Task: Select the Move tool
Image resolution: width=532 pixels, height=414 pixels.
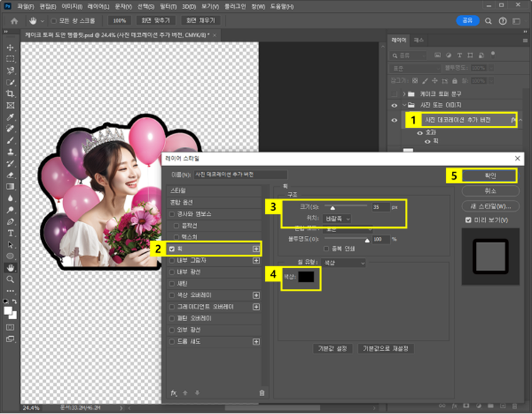Action: click(x=10, y=47)
